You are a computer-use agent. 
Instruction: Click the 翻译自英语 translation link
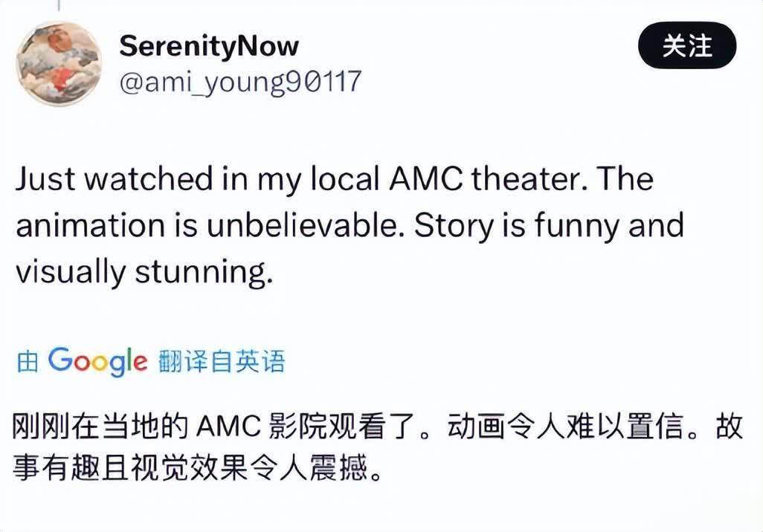(222, 362)
